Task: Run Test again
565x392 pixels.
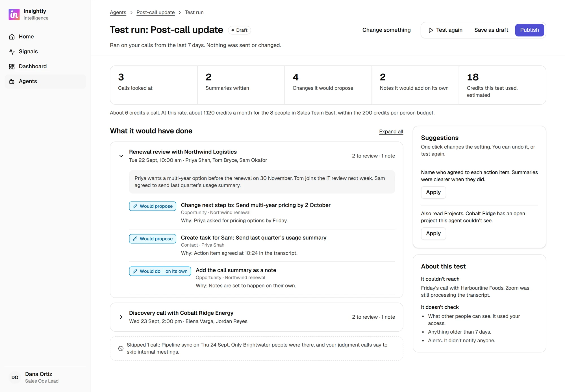Action: (x=445, y=30)
